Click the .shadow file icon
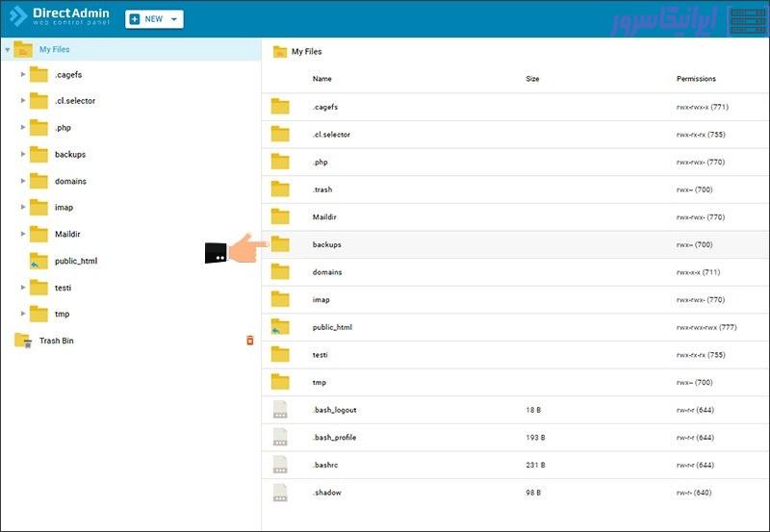770x532 pixels. click(x=280, y=493)
